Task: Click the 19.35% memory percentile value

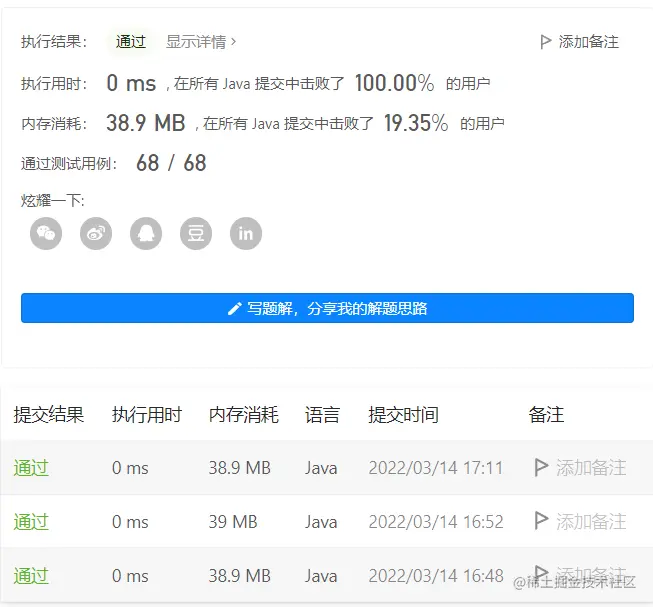Action: tap(416, 123)
